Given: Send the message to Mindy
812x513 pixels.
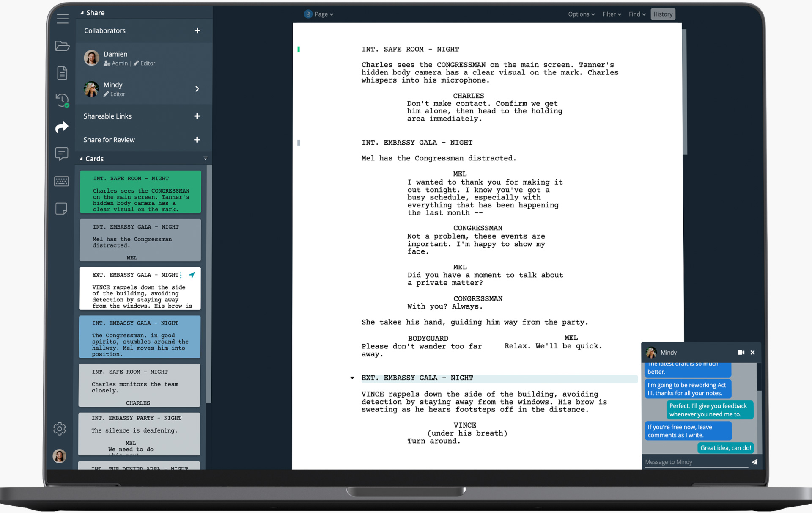Looking at the screenshot, I should [755, 462].
